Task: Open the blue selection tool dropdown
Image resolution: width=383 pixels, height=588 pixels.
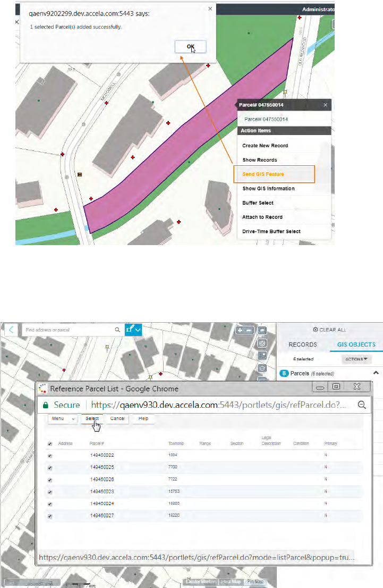Action: pyautogui.click(x=133, y=330)
